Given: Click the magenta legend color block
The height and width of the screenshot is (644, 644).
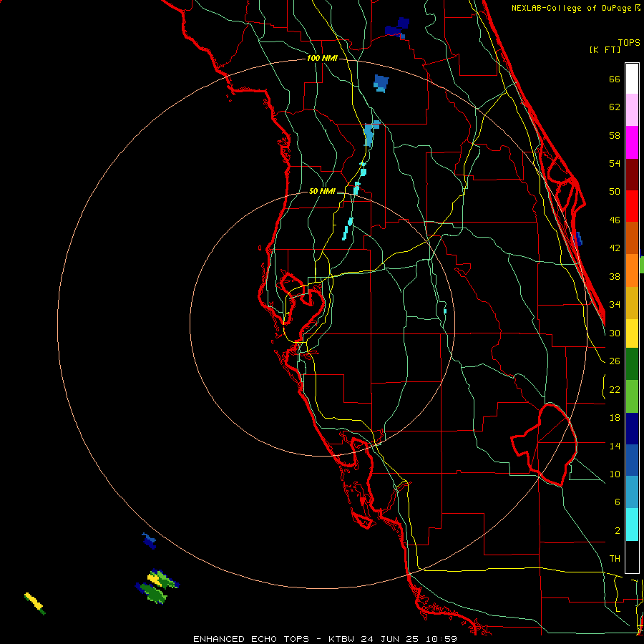Looking at the screenshot, I should 632,142.
